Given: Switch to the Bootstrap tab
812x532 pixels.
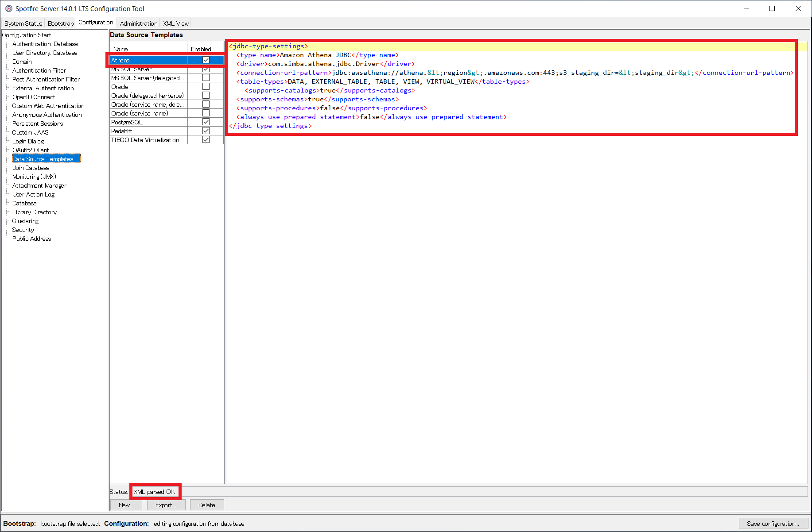Looking at the screenshot, I should [61, 23].
